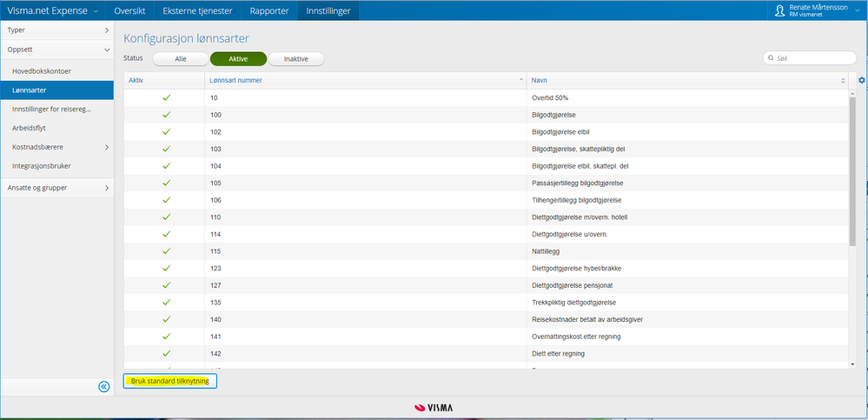The height and width of the screenshot is (420, 868).
Task: Toggle active checkmark for lønnsart 135
Action: coord(166,303)
